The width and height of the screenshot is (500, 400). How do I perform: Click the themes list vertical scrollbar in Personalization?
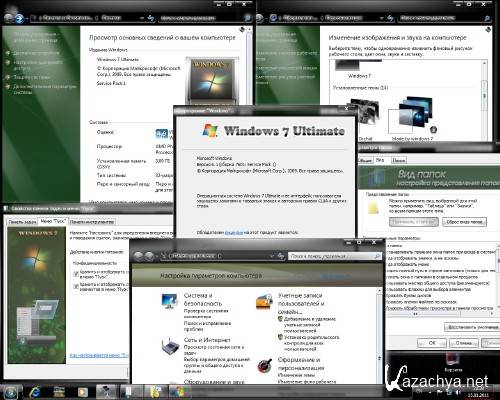485,96
